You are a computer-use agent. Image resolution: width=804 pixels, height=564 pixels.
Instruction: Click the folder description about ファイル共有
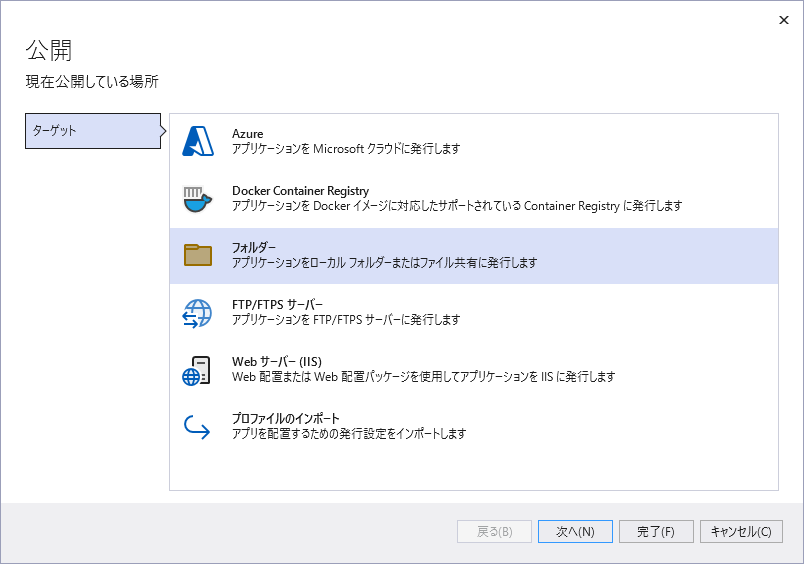(385, 263)
